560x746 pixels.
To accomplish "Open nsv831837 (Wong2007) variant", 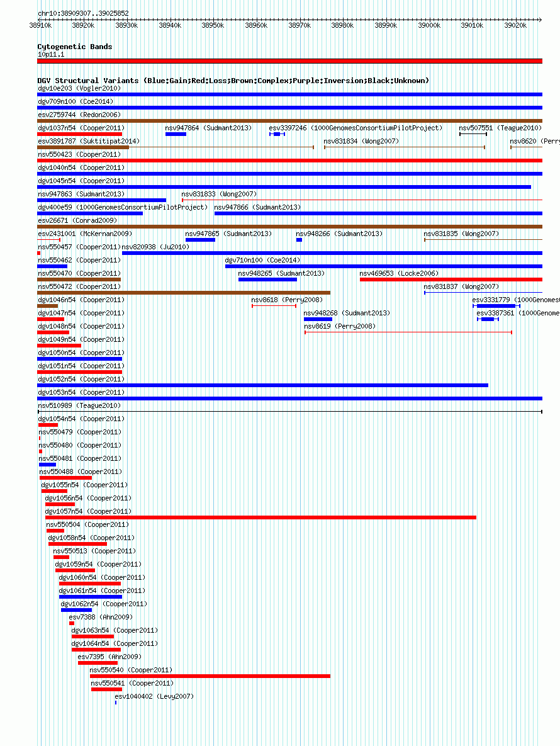I will pyautogui.click(x=461, y=287).
